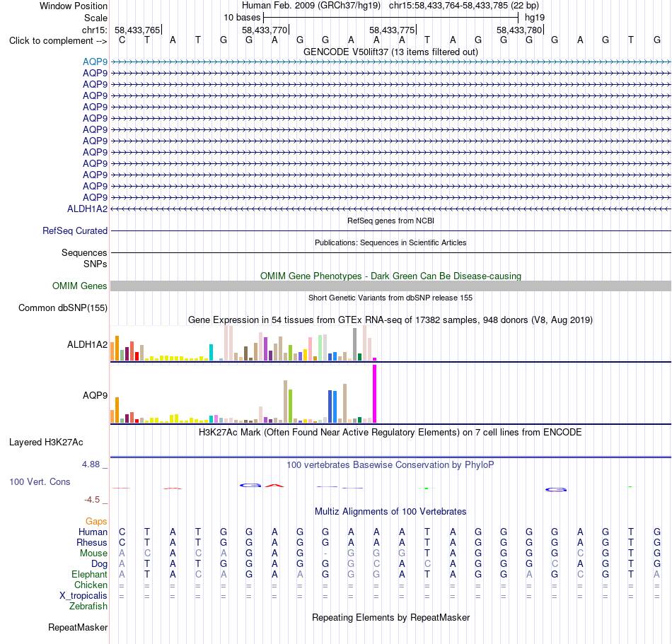Click the hg19 text beside scale bar

(535, 18)
